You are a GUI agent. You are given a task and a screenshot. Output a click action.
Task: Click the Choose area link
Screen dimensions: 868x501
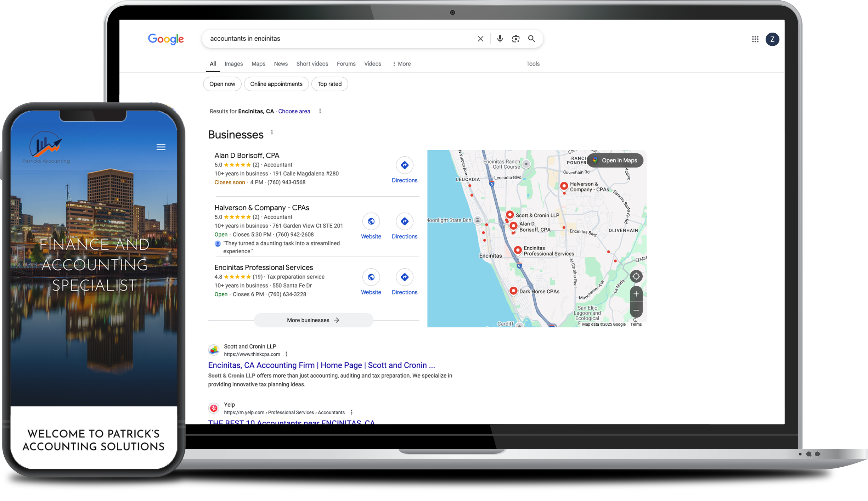(x=294, y=111)
